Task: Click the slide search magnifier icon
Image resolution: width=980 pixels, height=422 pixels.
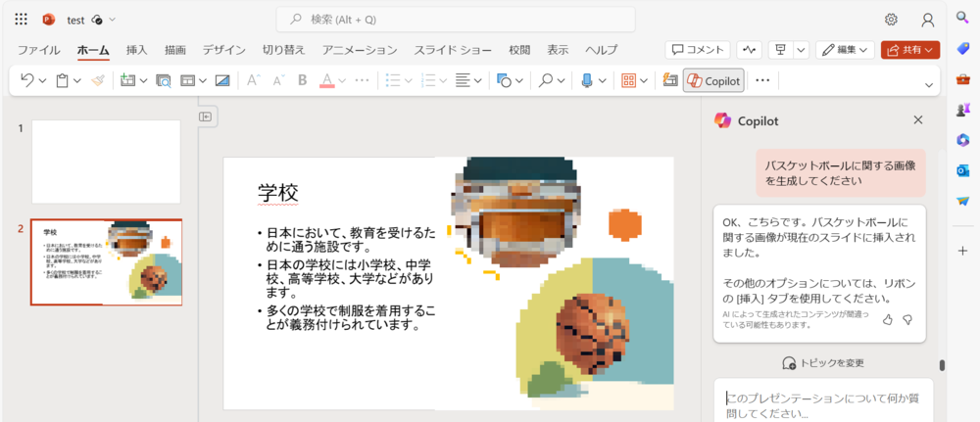Action: pos(163,80)
